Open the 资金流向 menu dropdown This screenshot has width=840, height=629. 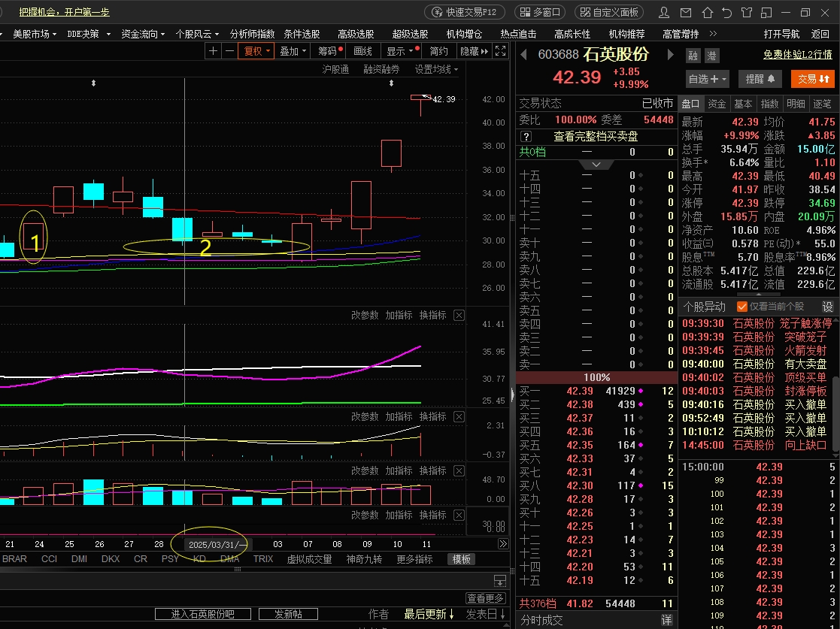142,34
